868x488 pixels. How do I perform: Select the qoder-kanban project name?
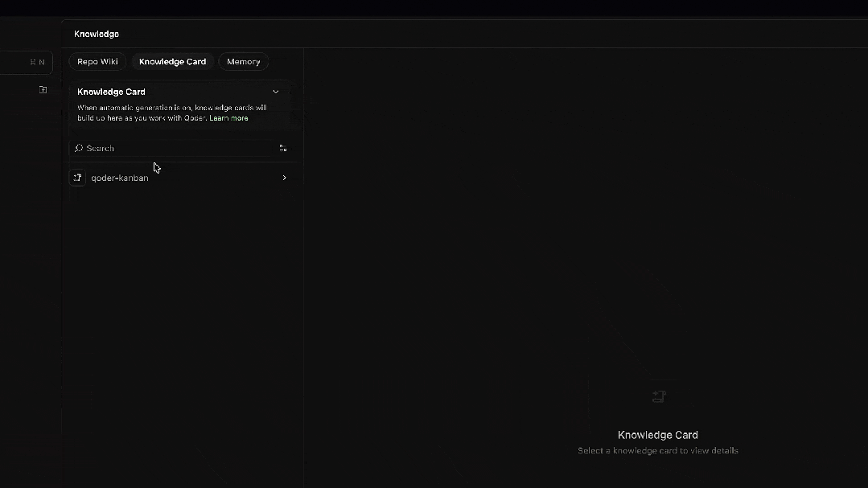tap(120, 178)
